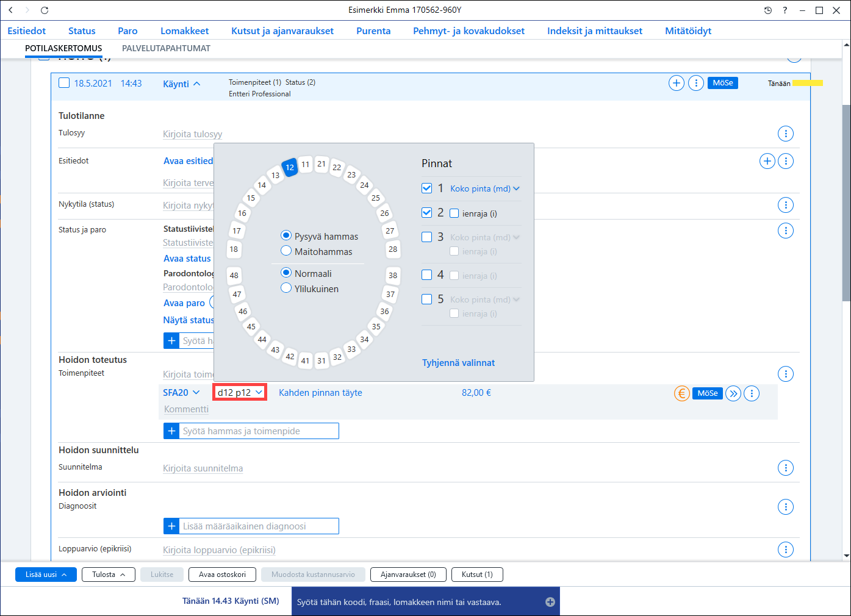Open the three-dot menu for Tulosyy row
851x616 pixels.
click(786, 134)
